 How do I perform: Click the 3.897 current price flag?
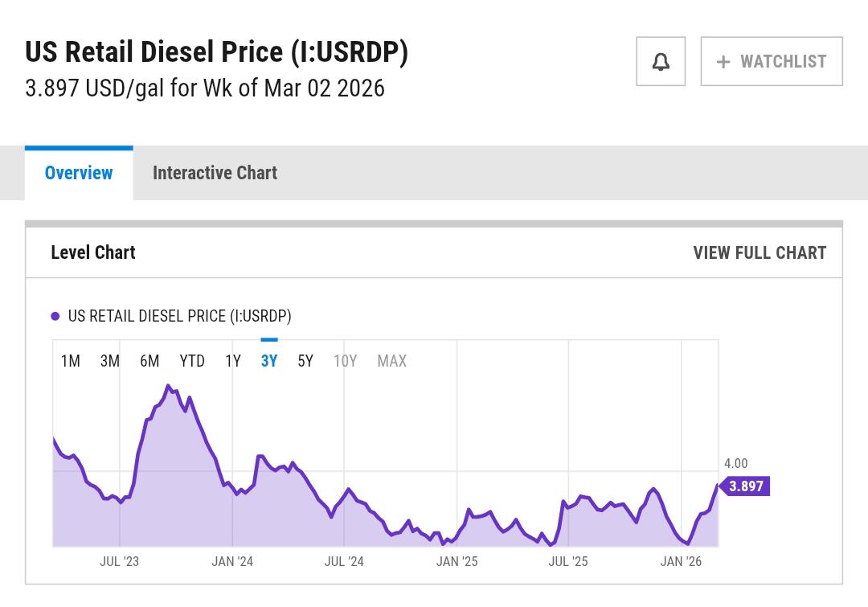[x=746, y=486]
